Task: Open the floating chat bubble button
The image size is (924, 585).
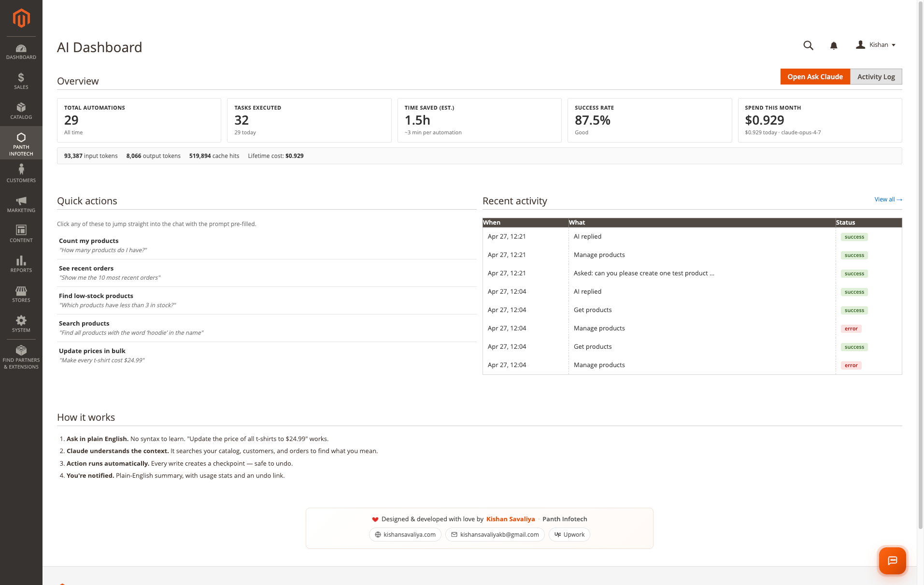Action: [x=892, y=560]
